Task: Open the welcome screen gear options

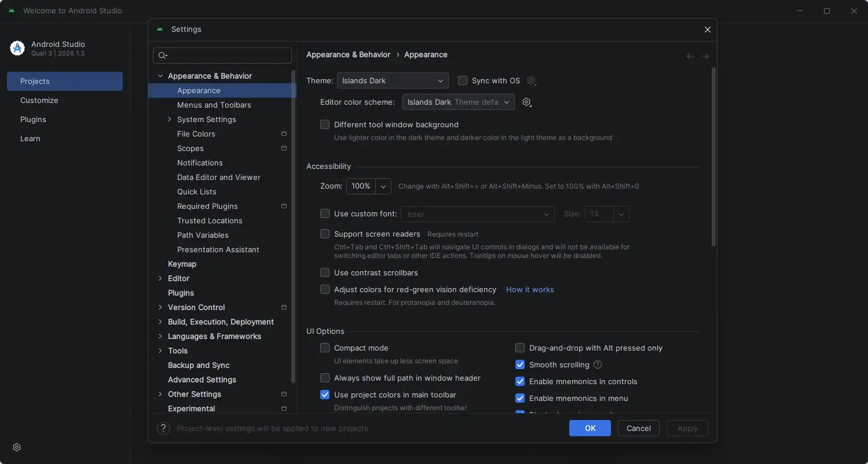Action: click(x=17, y=447)
